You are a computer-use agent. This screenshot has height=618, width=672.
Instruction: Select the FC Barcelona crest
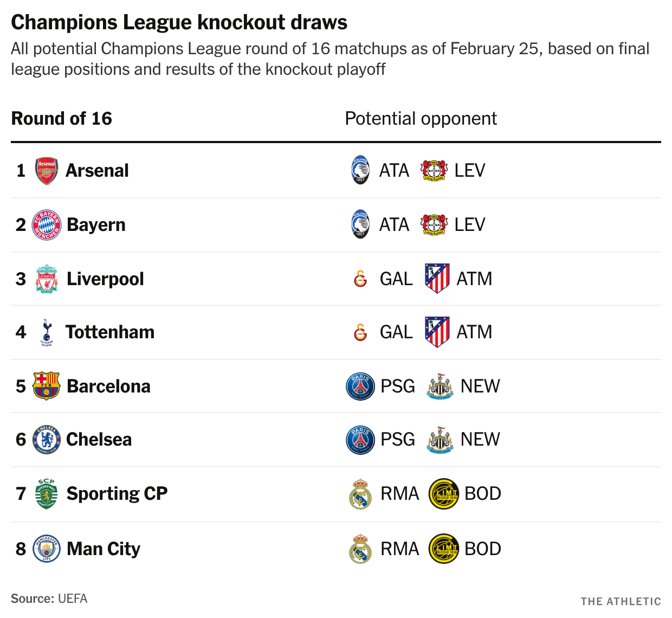click(x=47, y=386)
